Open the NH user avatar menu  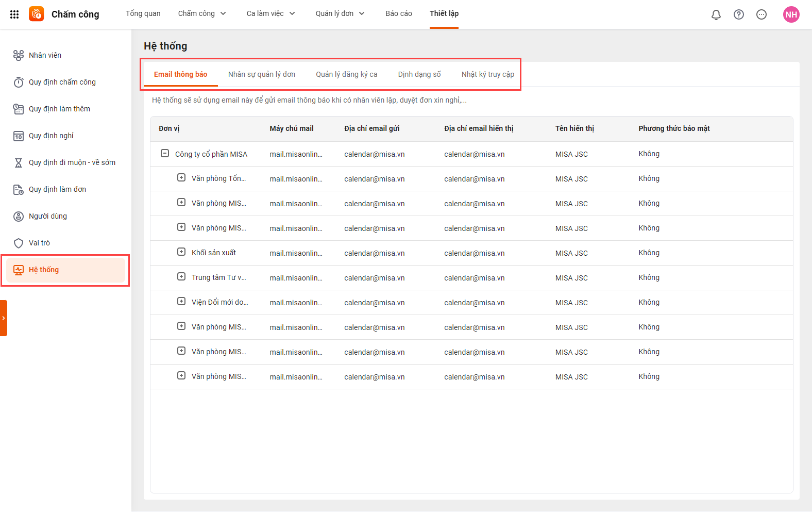click(791, 14)
